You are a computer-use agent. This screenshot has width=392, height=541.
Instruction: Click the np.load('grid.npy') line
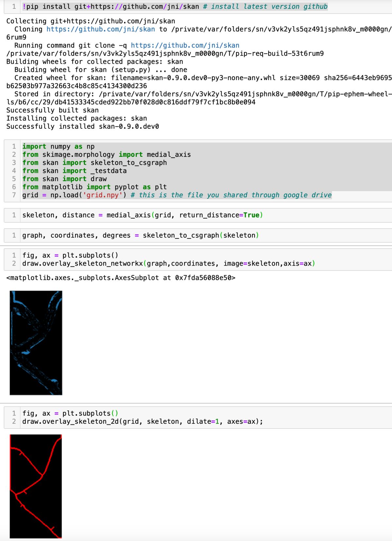coord(177,195)
